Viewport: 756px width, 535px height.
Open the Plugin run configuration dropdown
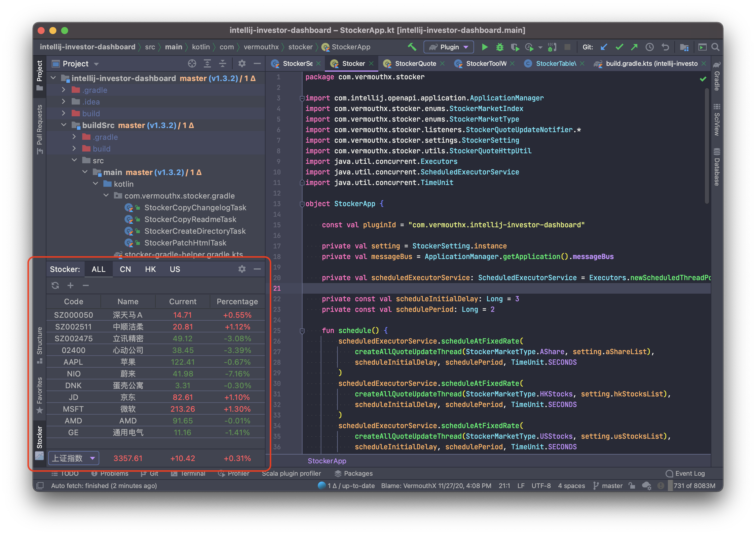tap(448, 47)
